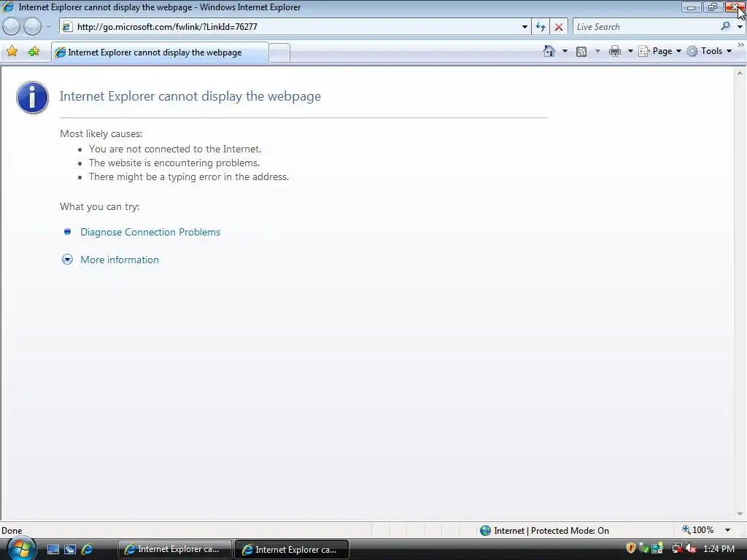This screenshot has width=747, height=560.
Task: Open the Favorites Center star icon
Action: 12,52
